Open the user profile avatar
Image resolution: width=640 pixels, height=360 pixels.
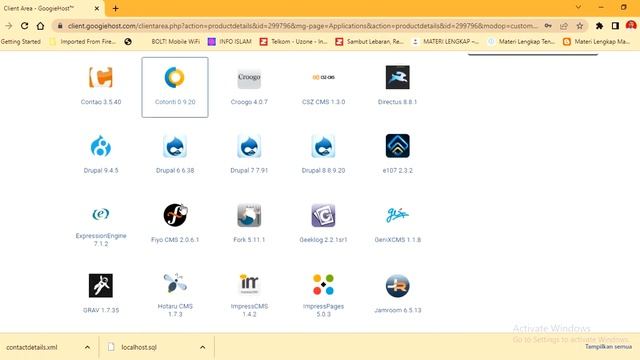pos(631,26)
